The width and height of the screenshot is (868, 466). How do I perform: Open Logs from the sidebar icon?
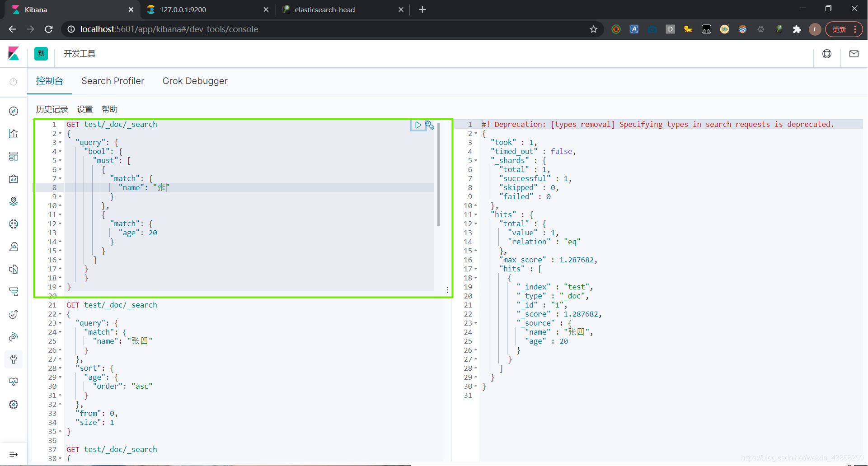14,269
